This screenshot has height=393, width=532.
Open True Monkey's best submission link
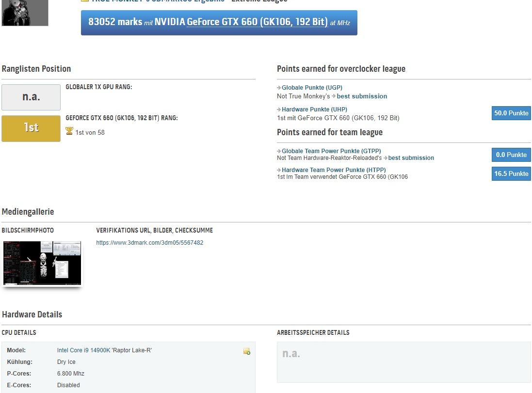click(x=362, y=96)
